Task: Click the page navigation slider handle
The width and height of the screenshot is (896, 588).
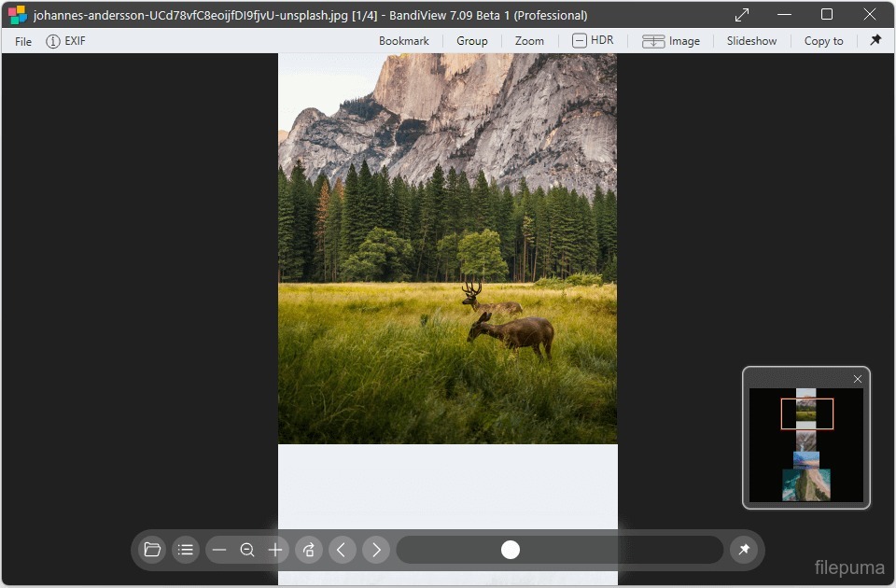Action: (511, 550)
